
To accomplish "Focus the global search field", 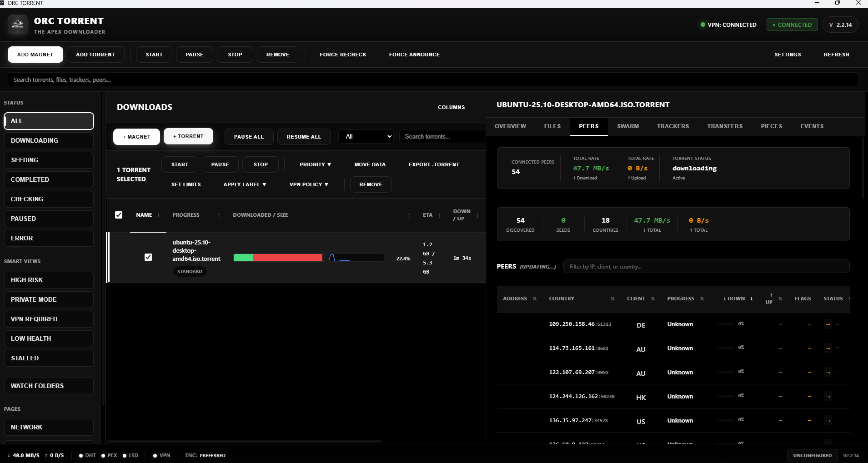I will click(x=433, y=80).
